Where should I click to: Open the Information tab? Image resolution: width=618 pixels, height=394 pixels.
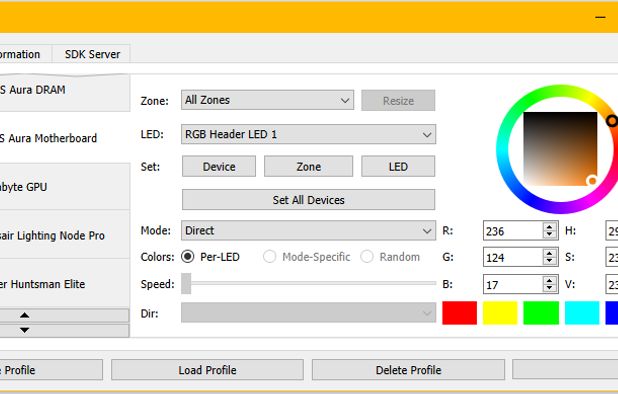[26, 54]
